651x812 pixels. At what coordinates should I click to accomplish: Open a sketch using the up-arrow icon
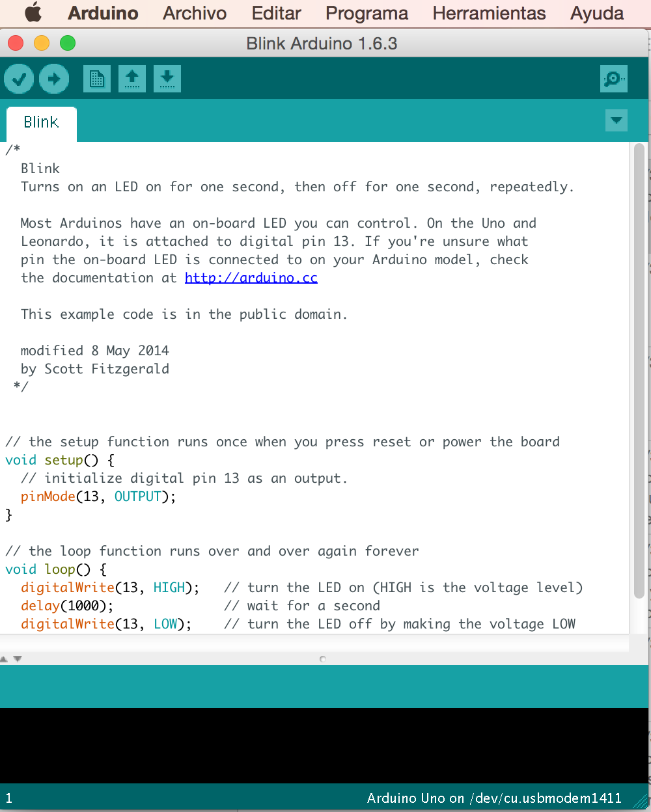pyautogui.click(x=132, y=79)
